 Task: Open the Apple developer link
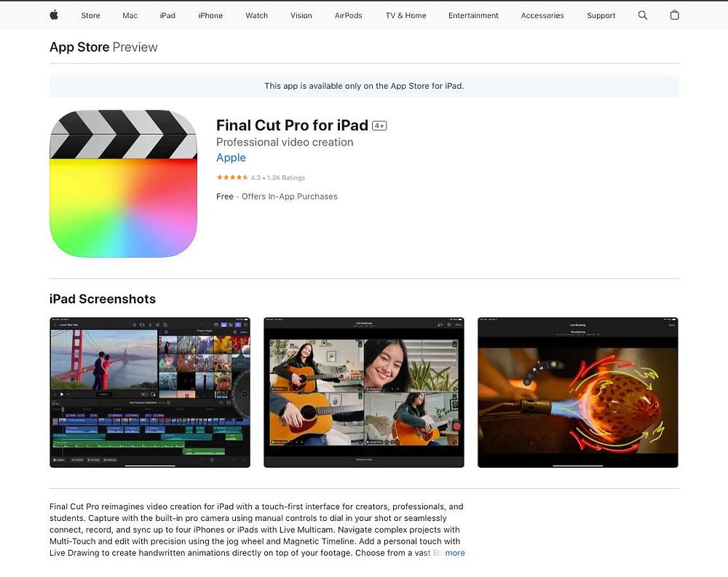point(231,157)
